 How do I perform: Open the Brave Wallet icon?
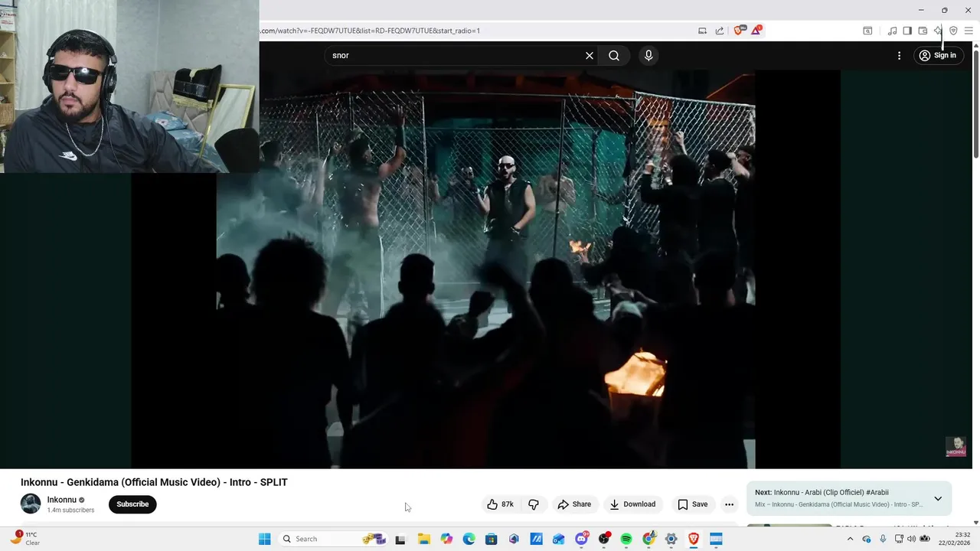pyautogui.click(x=923, y=31)
